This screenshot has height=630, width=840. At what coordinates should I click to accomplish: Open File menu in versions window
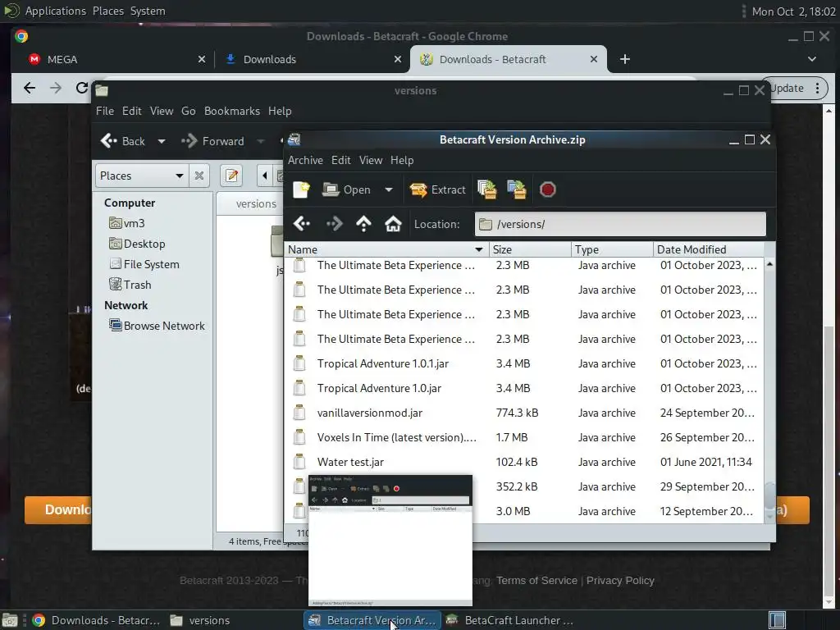pyautogui.click(x=104, y=111)
